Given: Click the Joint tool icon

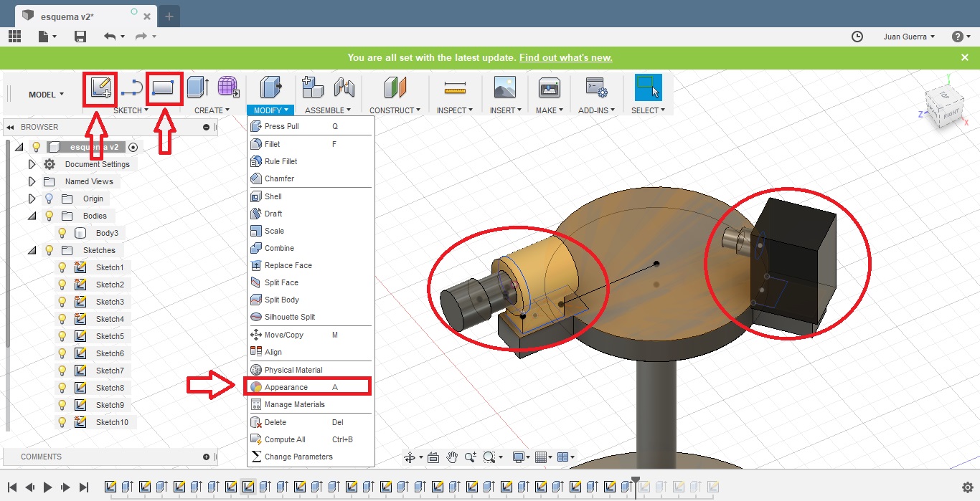Looking at the screenshot, I should (344, 87).
